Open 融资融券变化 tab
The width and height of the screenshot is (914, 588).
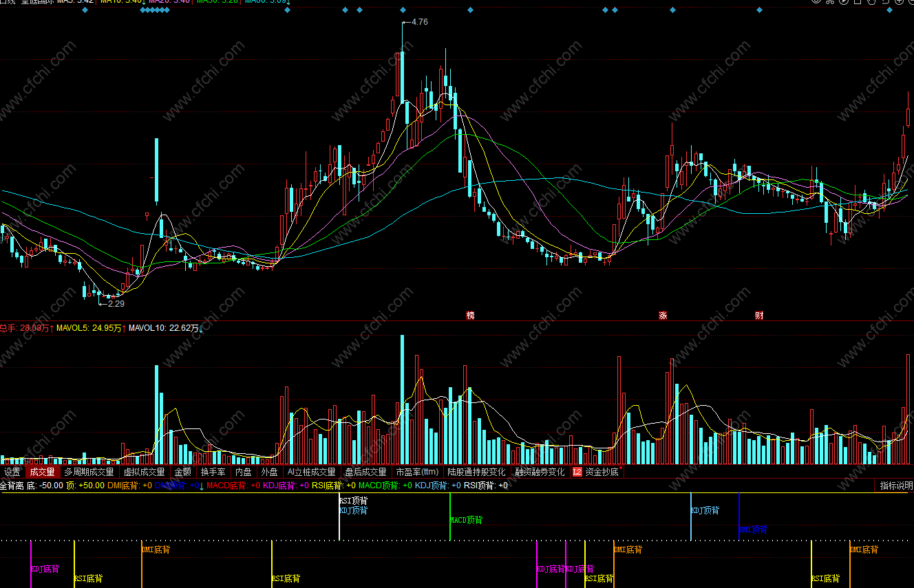coord(540,472)
